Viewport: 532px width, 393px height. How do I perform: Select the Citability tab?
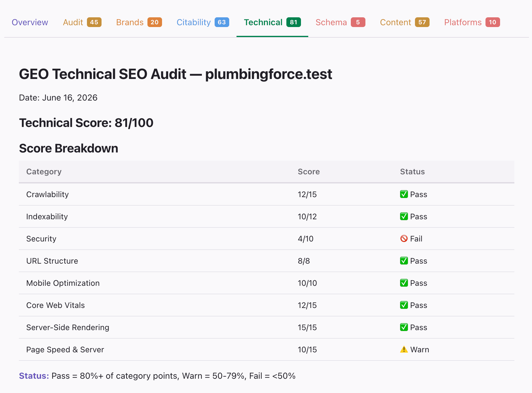203,22
